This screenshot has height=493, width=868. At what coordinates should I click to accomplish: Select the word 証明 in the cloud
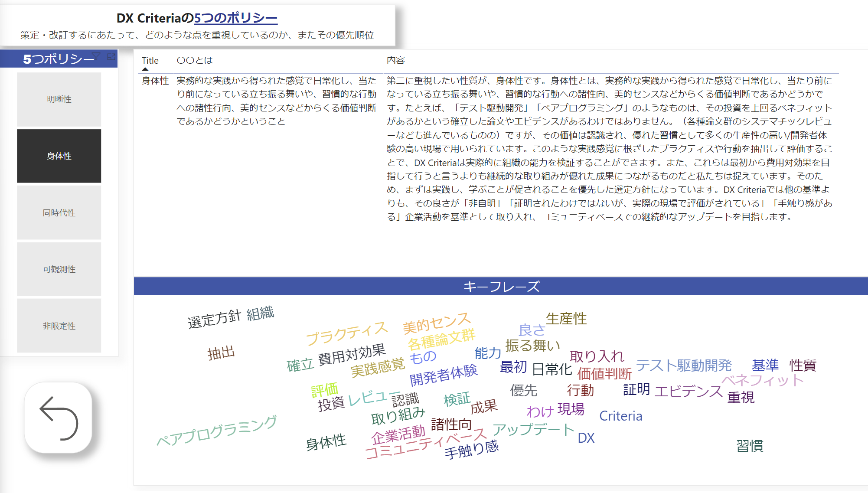coord(636,389)
